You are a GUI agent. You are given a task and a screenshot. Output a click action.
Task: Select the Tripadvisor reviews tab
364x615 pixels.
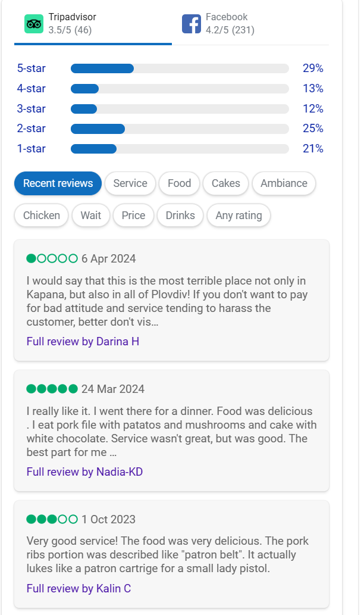tap(71, 24)
